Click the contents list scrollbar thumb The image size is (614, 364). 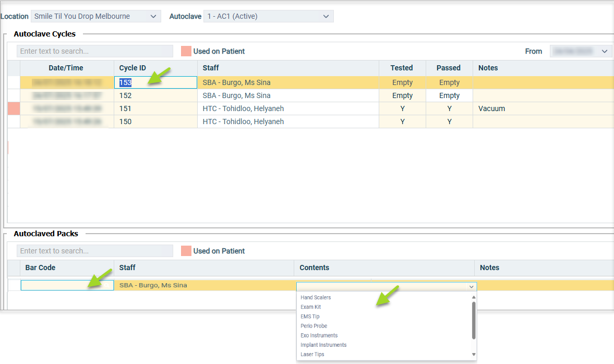coord(474,321)
